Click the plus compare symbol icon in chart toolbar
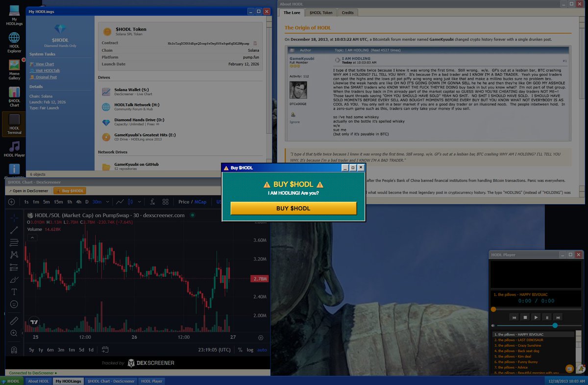Image resolution: width=588 pixels, height=385 pixels. [12, 202]
